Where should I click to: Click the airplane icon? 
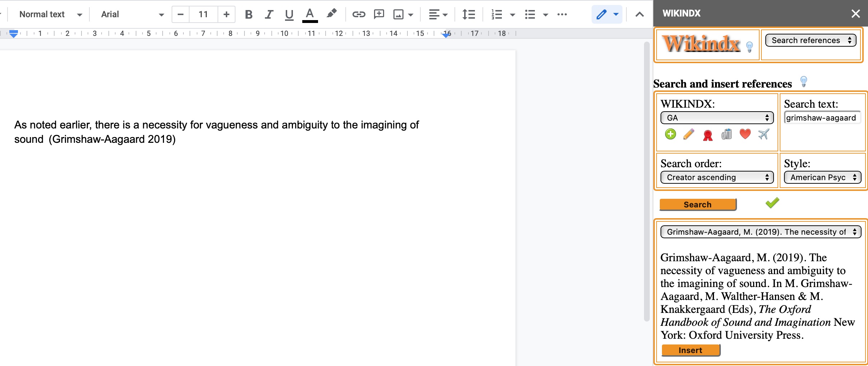764,134
